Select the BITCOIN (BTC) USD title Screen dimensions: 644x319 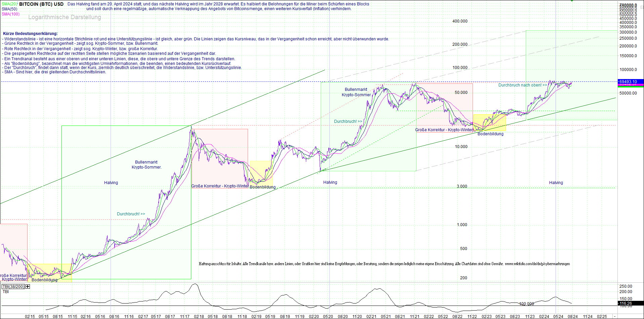[40, 4]
